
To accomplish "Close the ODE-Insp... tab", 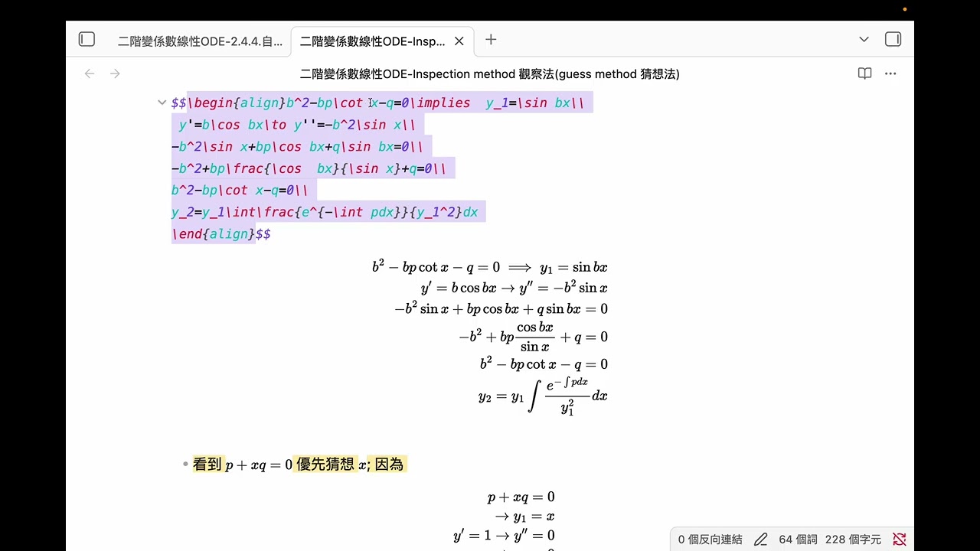I will pos(459,41).
